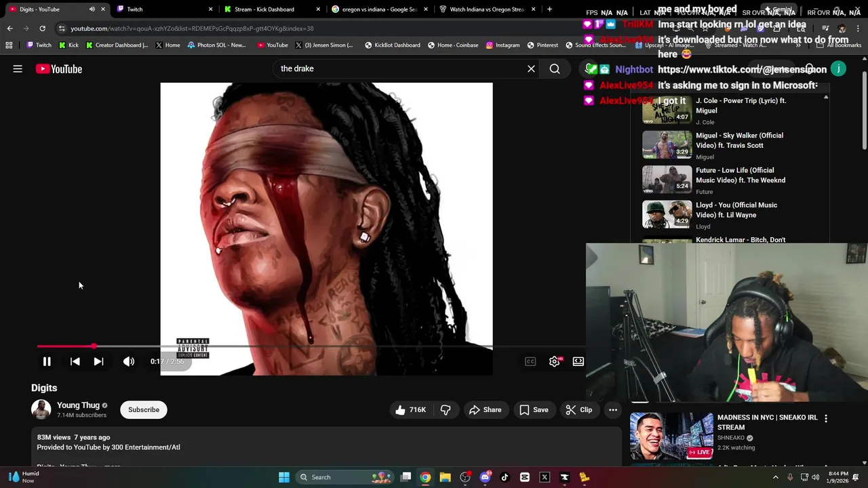The width and height of the screenshot is (868, 488).
Task: Open the Instagram bookmark
Action: point(502,45)
